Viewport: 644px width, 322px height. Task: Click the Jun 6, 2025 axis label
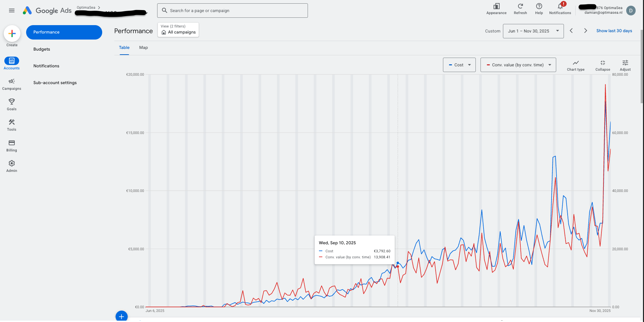pyautogui.click(x=155, y=311)
